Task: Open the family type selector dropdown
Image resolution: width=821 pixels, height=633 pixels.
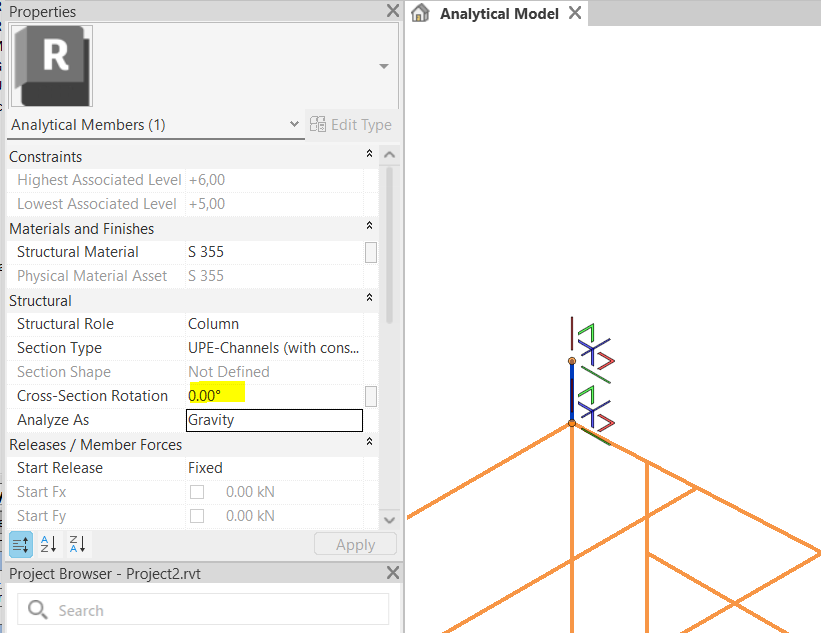Action: point(383,66)
